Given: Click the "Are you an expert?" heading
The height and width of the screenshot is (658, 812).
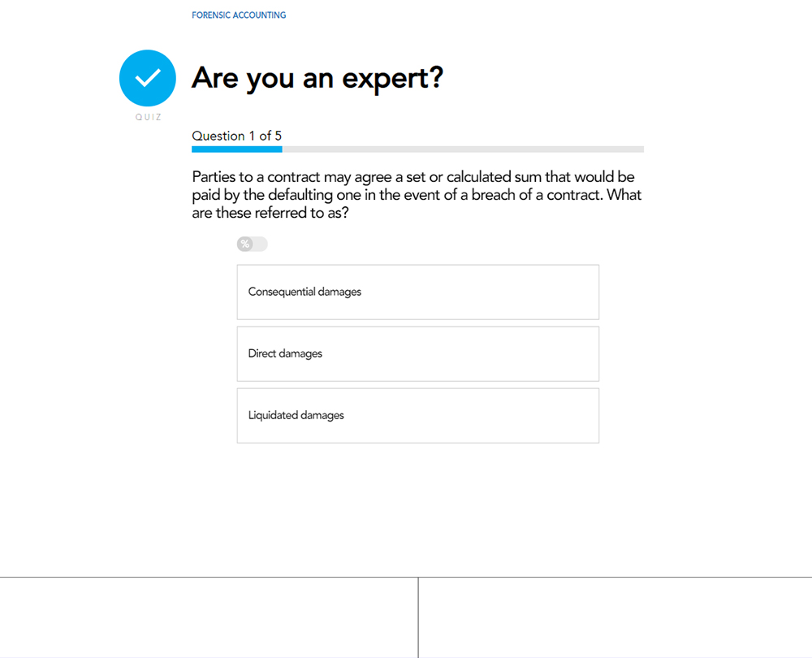Looking at the screenshot, I should pos(317,79).
